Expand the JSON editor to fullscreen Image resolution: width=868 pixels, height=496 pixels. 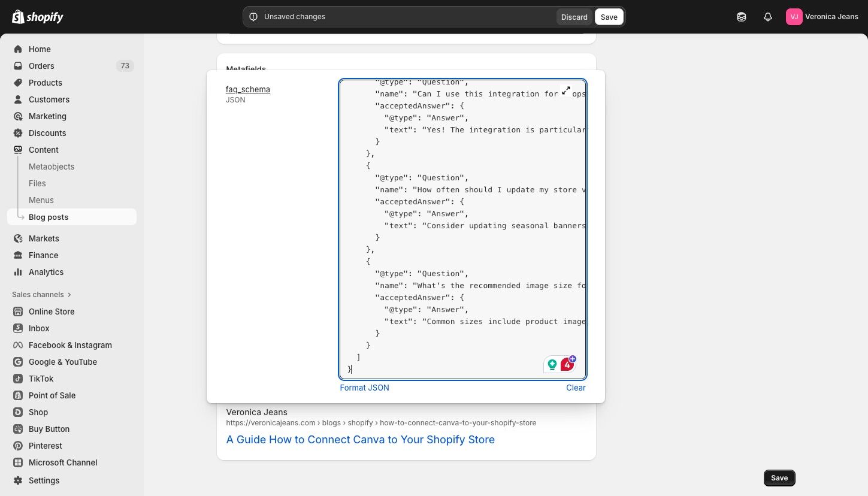tap(566, 90)
